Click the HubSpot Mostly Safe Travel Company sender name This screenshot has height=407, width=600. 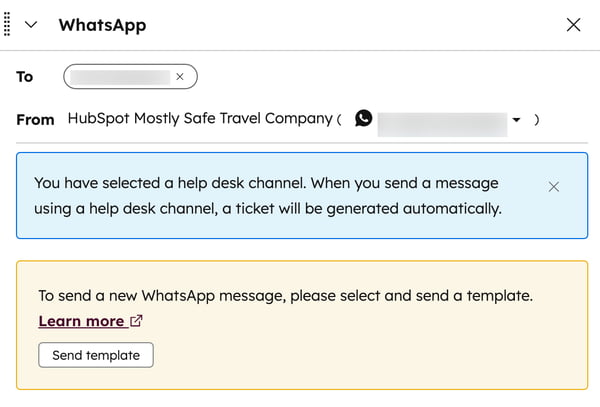click(x=199, y=118)
